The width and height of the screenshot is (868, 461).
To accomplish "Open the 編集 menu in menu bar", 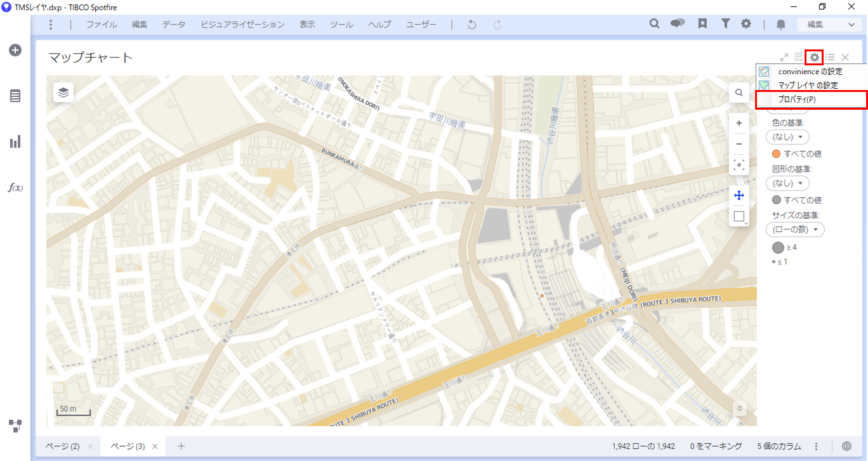I will pos(140,25).
